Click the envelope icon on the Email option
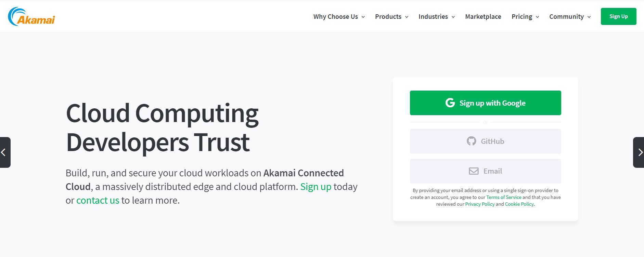The height and width of the screenshot is (257, 644). [x=473, y=171]
